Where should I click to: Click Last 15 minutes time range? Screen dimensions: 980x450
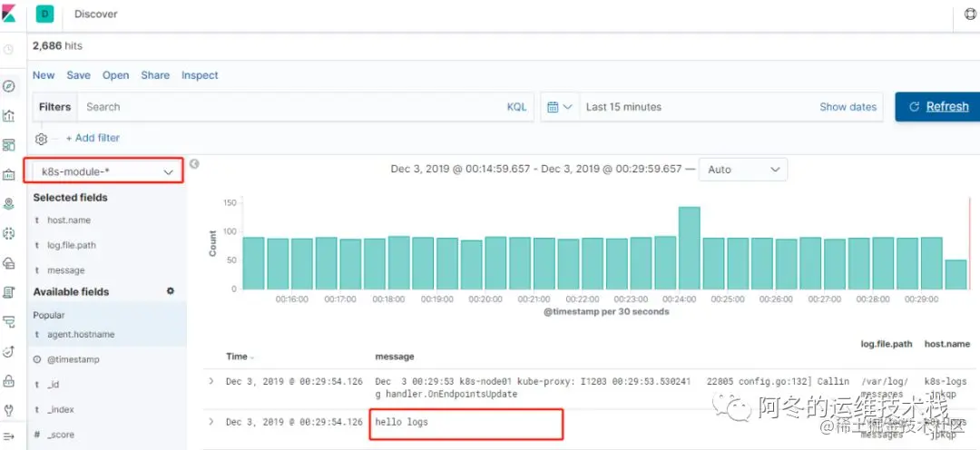623,107
